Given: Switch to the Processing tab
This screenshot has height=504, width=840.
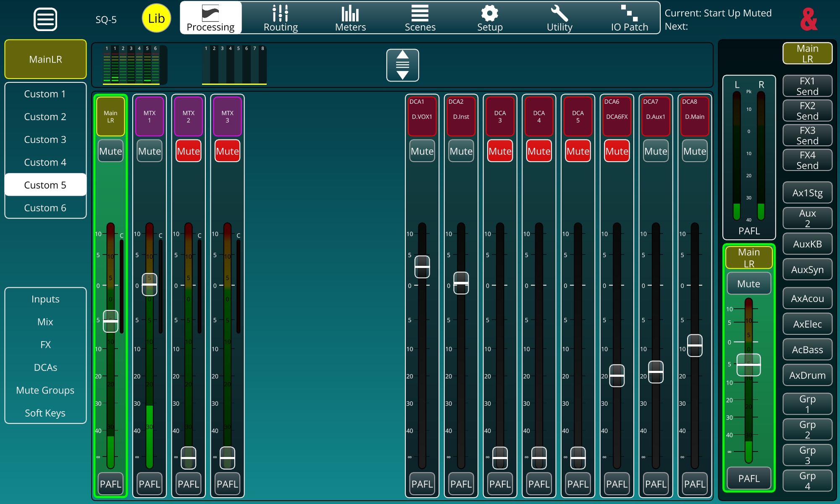Looking at the screenshot, I should [210, 18].
